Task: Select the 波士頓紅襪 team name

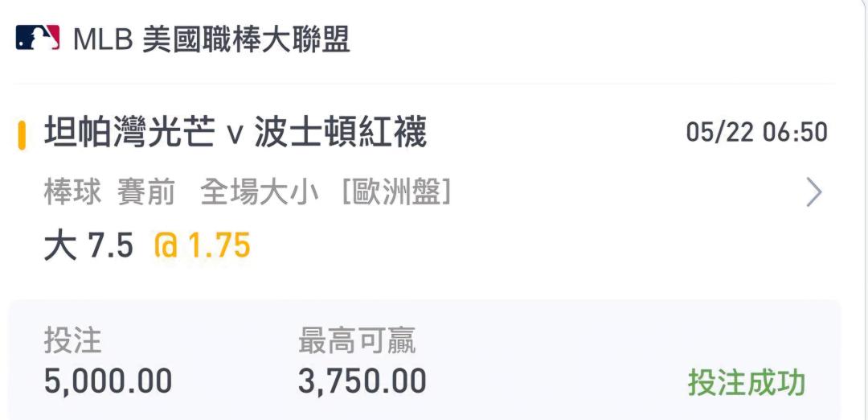Action: (340, 133)
